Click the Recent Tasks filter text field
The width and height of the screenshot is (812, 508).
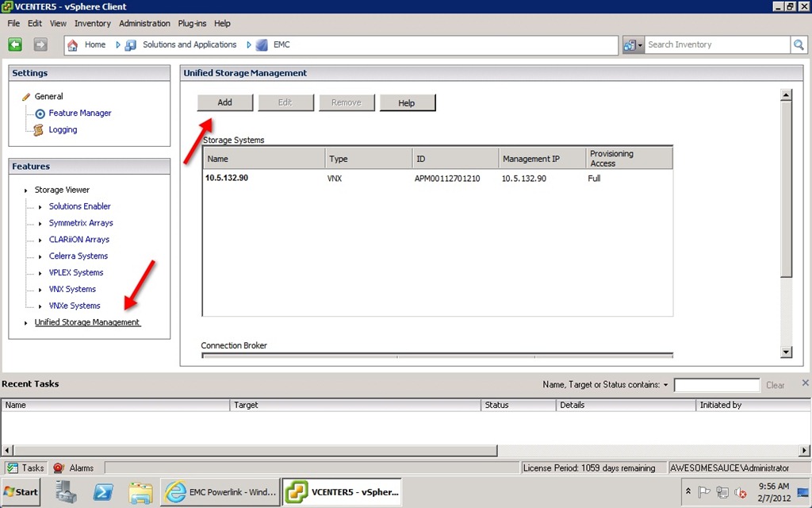(716, 385)
